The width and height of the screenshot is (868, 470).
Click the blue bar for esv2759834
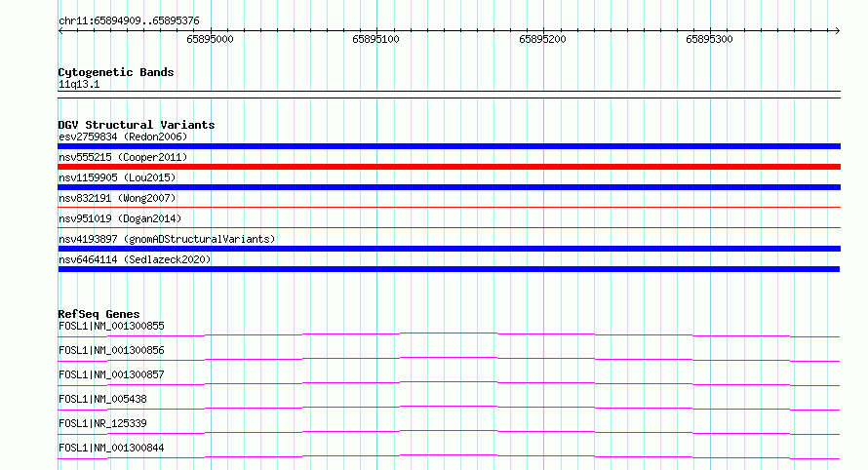[449, 146]
